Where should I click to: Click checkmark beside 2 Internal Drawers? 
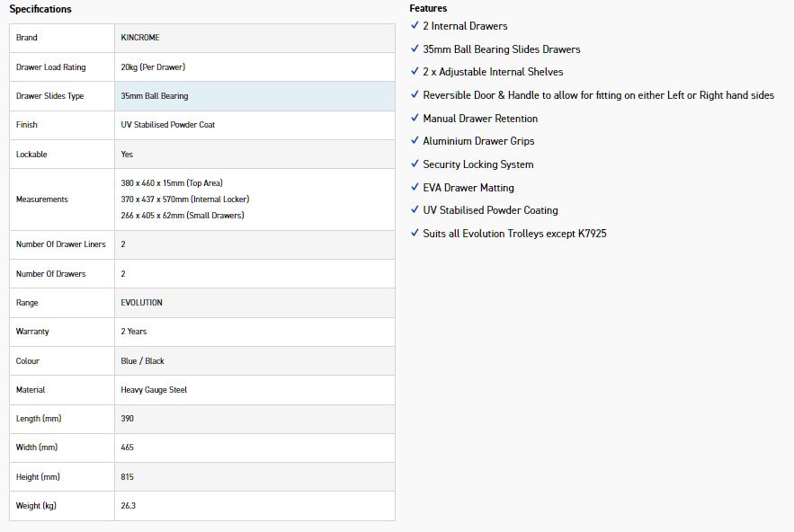(x=415, y=25)
